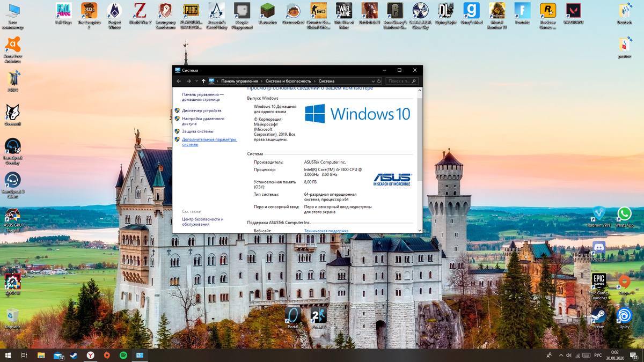The image size is (644, 362).
Task: Select the Rockstar Games Launcher icon
Action: coord(547,14)
